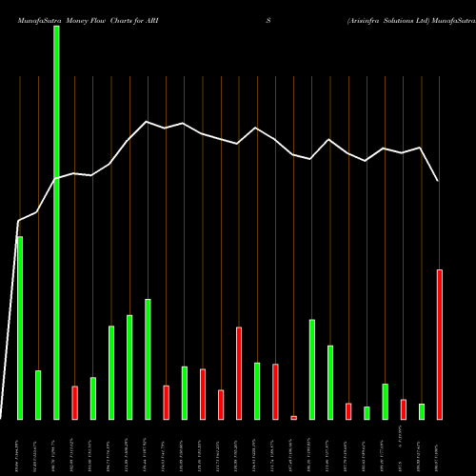Select the tallest red money flow bar

click(440, 345)
